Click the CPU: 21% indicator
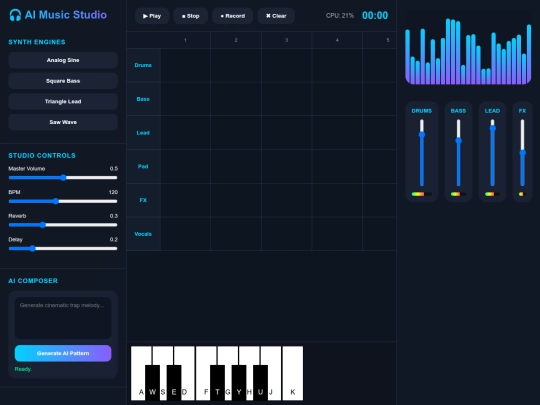Screen dimensions: 540x405 [x=340, y=16]
